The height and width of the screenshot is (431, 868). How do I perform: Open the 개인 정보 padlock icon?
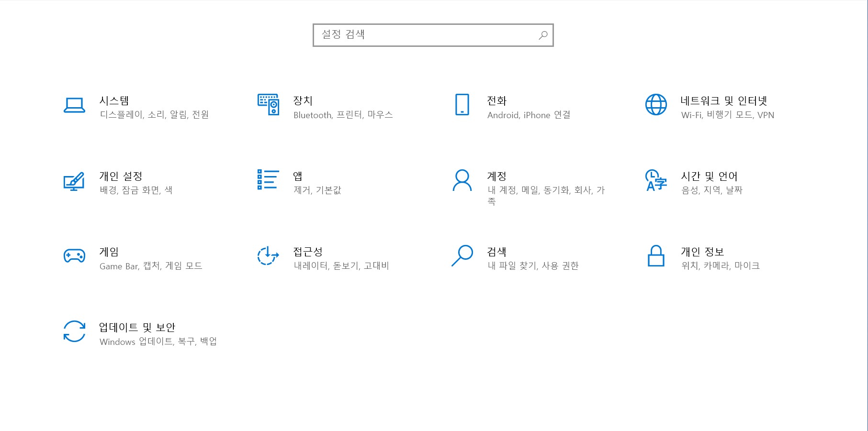656,255
